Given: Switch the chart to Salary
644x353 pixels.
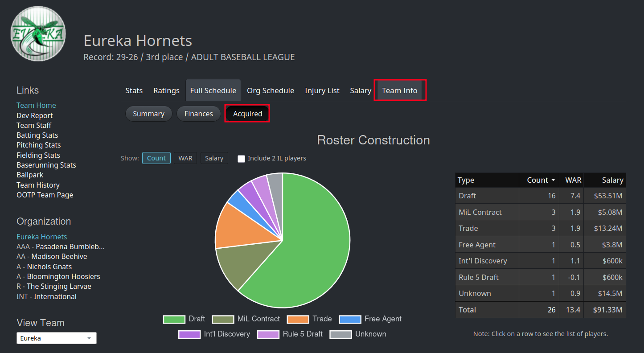Looking at the screenshot, I should [x=214, y=158].
